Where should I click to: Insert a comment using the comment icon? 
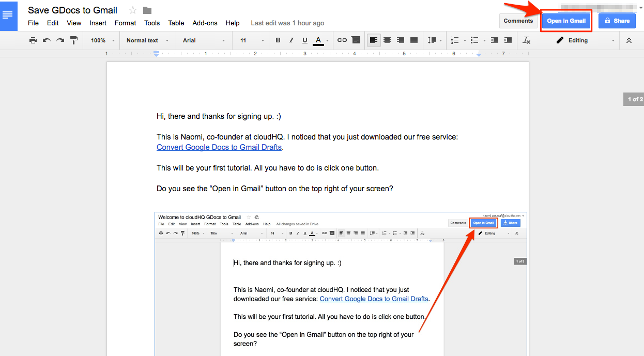(356, 40)
